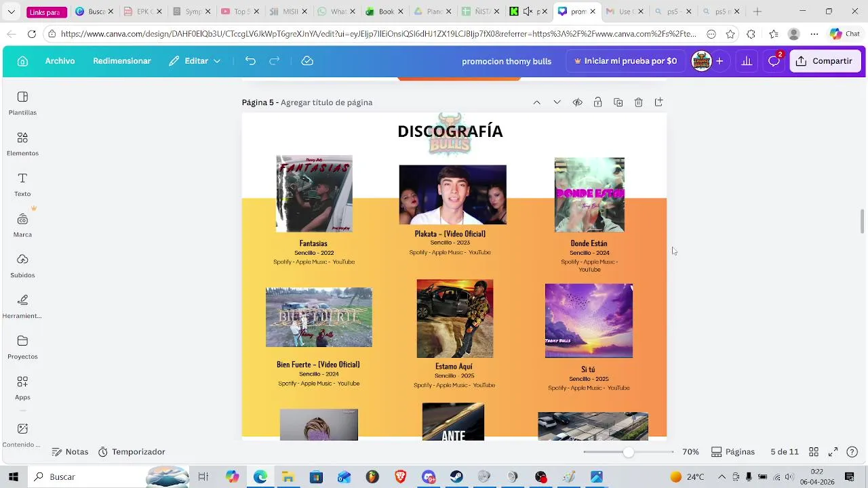The height and width of the screenshot is (488, 868).
Task: Select Si tú purple cover image
Action: 589,321
